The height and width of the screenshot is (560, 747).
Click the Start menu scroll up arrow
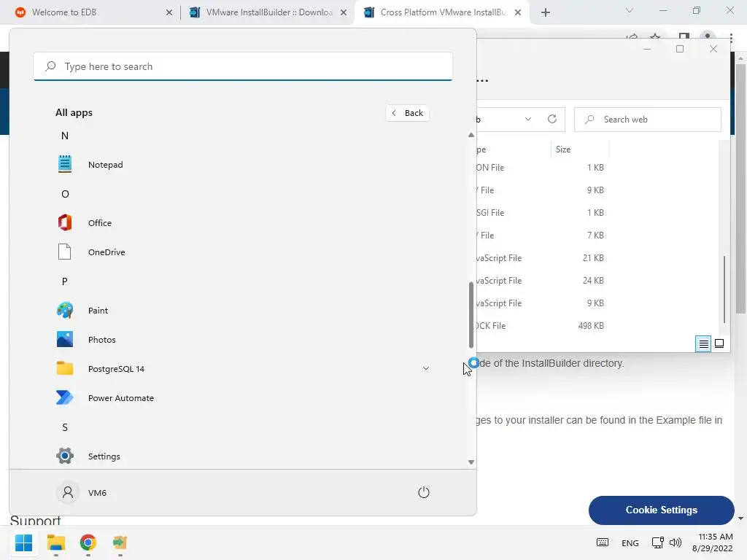click(x=471, y=135)
